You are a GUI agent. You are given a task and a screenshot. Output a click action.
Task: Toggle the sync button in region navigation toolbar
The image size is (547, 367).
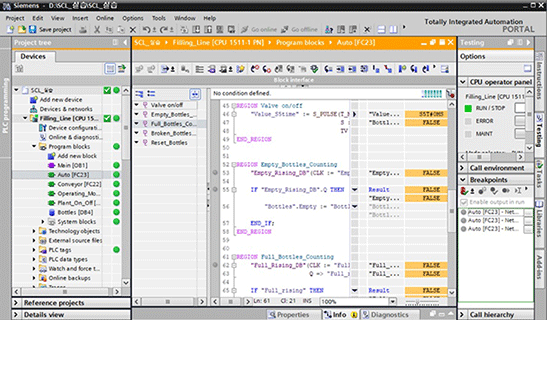[x=195, y=94]
